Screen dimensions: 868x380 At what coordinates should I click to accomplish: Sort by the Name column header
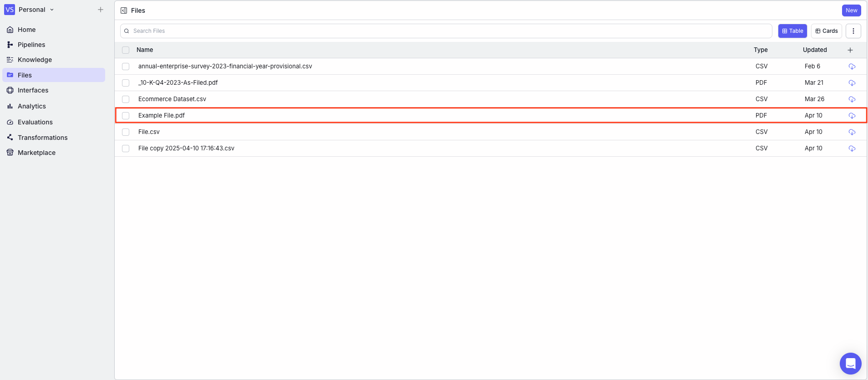[145, 50]
